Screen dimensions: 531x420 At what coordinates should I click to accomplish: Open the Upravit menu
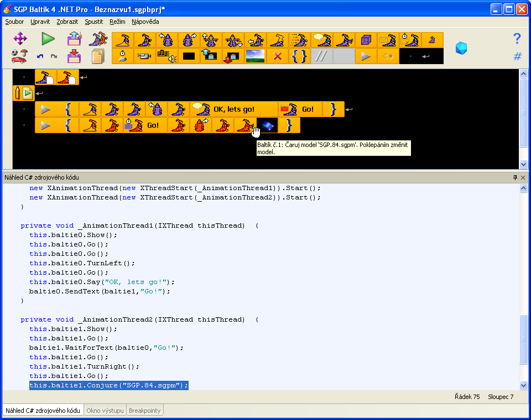(40, 22)
